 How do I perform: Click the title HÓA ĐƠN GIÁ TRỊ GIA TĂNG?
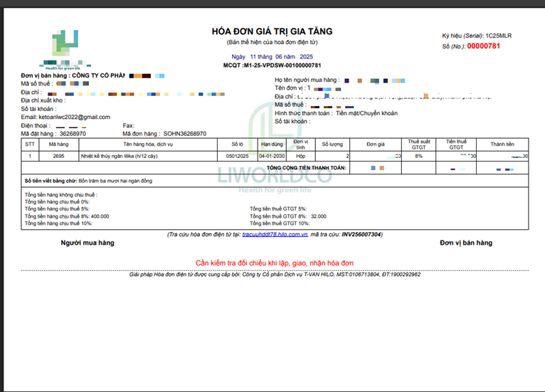click(272, 31)
